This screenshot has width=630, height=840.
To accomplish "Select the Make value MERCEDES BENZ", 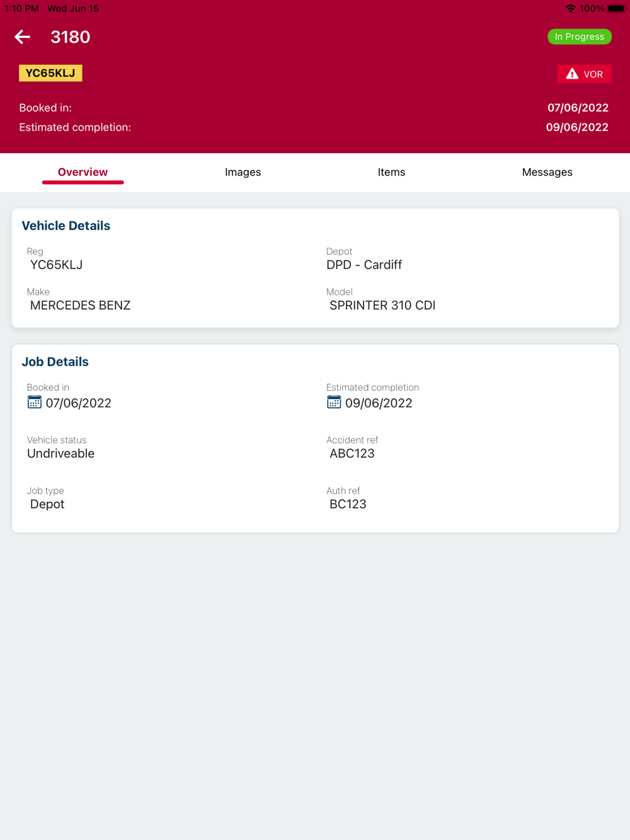I will point(80,305).
